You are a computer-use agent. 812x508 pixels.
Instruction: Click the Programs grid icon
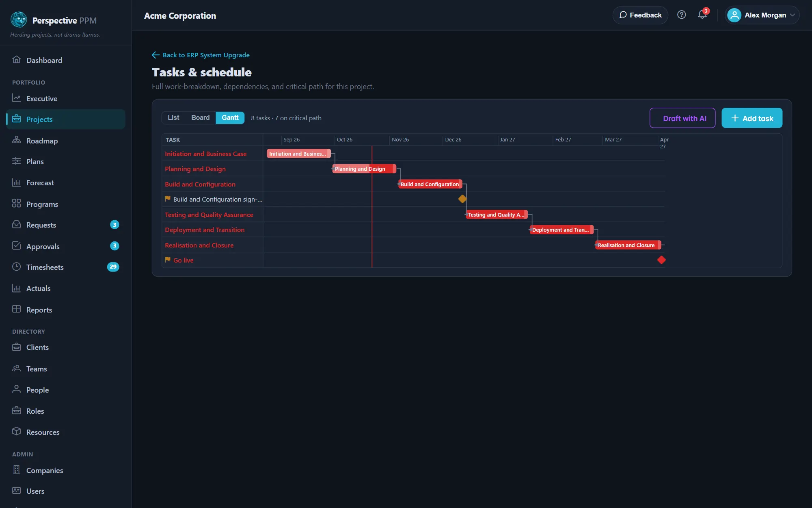click(16, 203)
